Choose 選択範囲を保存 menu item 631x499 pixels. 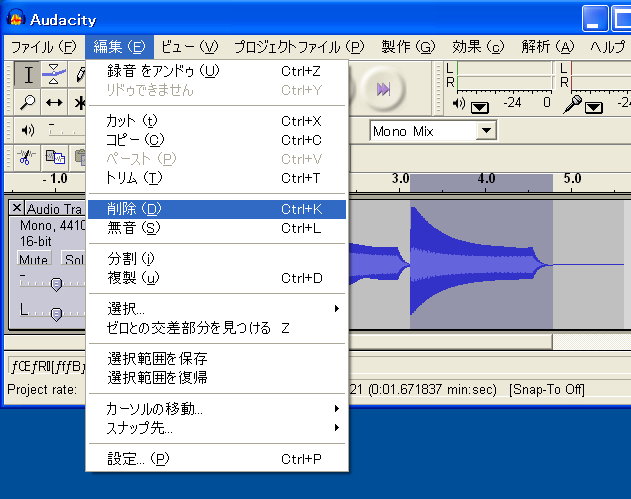(x=218, y=359)
